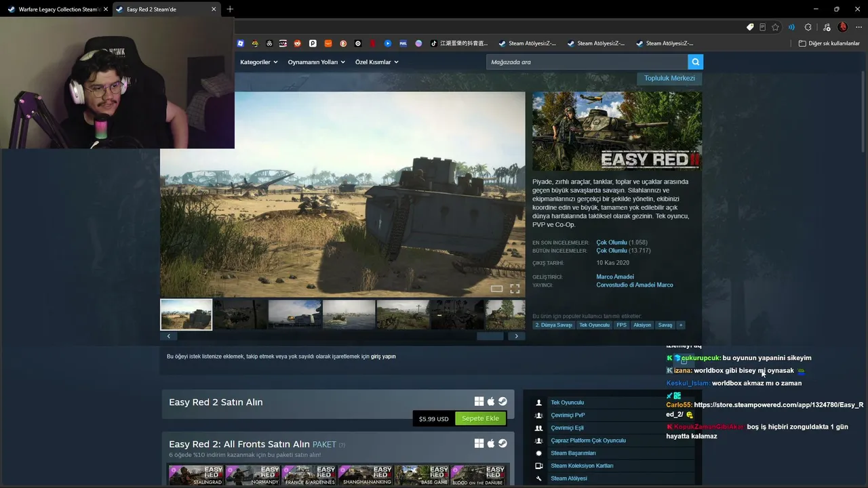Open the Blood on the Danube thumbnail
This screenshot has height=488, width=868.
coord(478,475)
